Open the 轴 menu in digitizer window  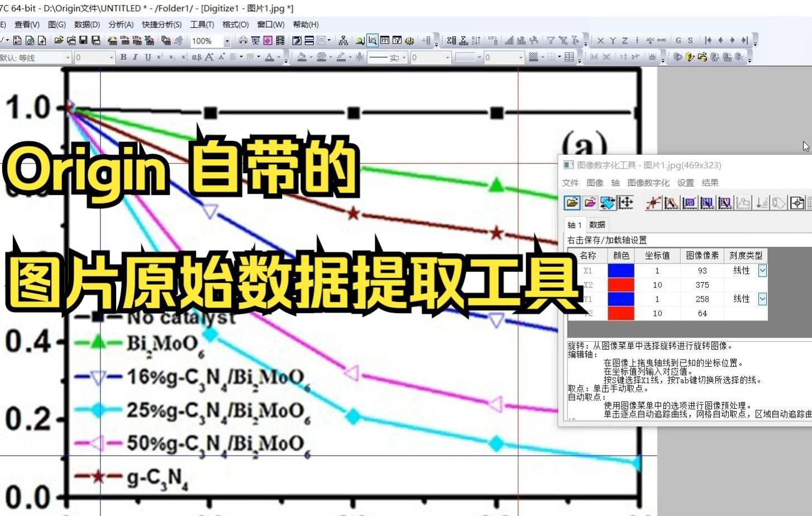(x=615, y=183)
